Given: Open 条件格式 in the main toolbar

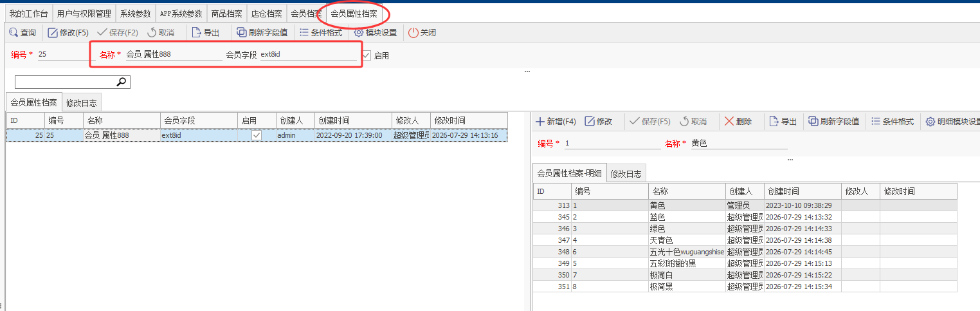Looking at the screenshot, I should click(321, 32).
